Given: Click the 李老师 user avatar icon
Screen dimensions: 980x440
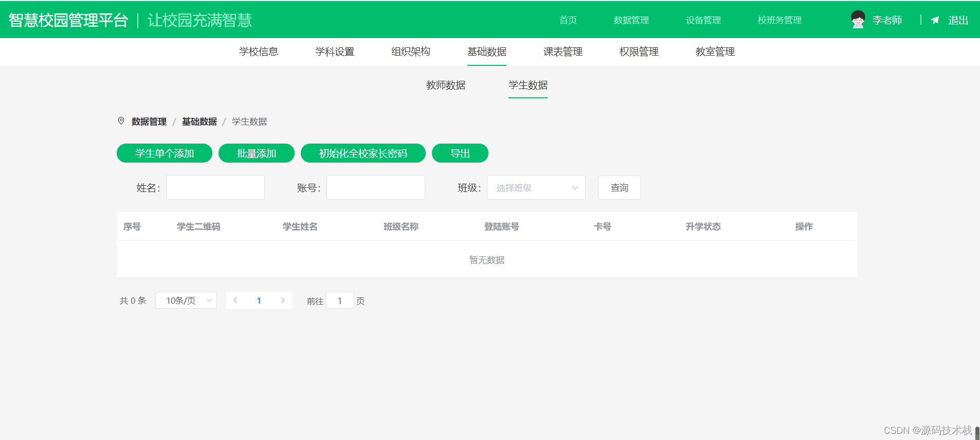Looking at the screenshot, I should pyautogui.click(x=858, y=20).
